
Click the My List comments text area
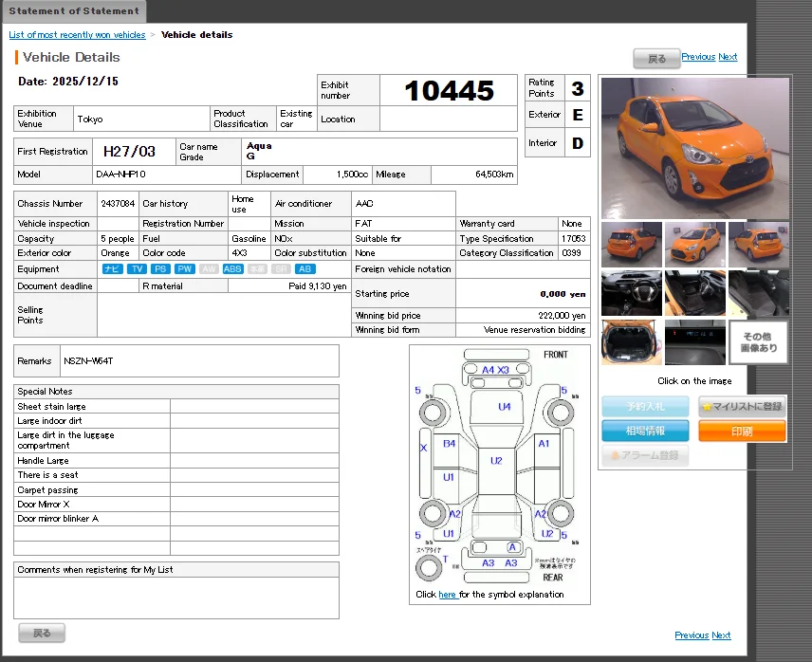[176, 598]
